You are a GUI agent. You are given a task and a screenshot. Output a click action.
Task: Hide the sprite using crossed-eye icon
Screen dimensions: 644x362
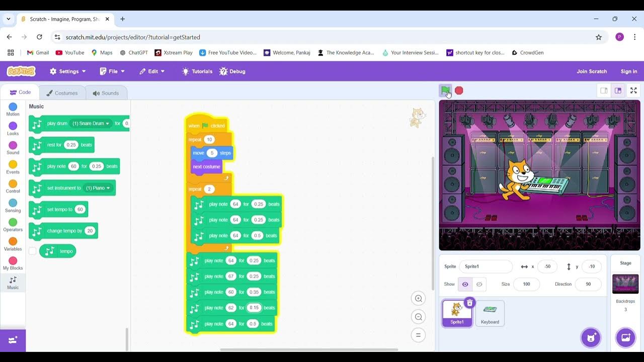click(x=479, y=284)
